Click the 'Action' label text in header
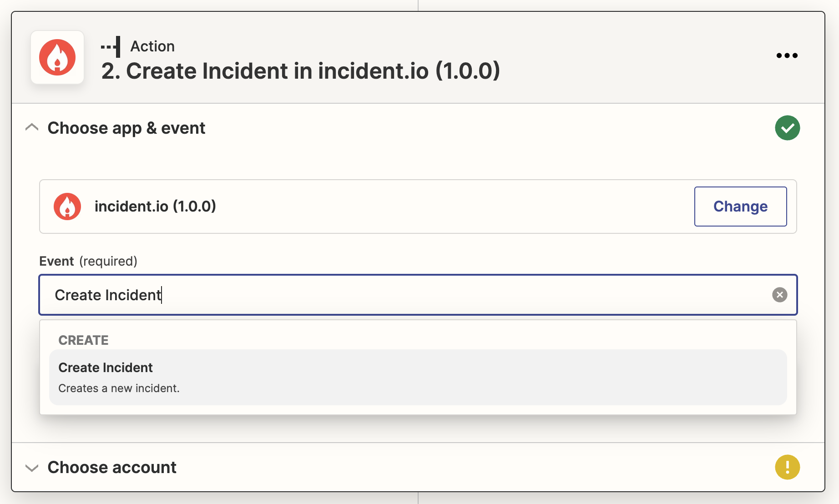 point(152,46)
